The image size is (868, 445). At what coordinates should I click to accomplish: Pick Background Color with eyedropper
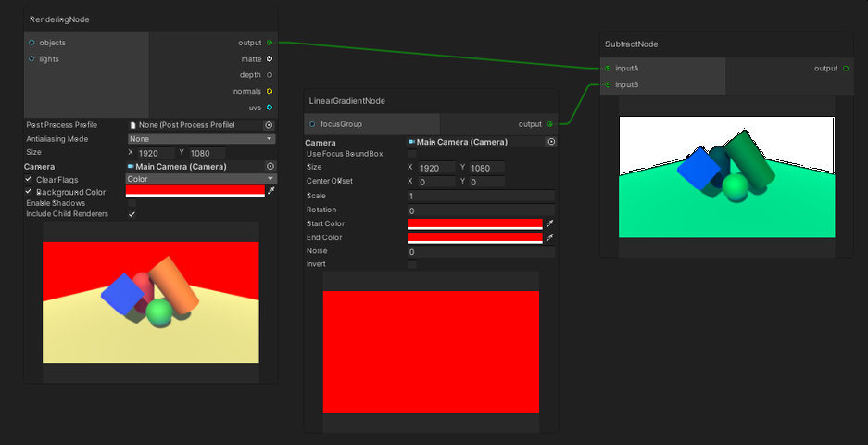[271, 191]
